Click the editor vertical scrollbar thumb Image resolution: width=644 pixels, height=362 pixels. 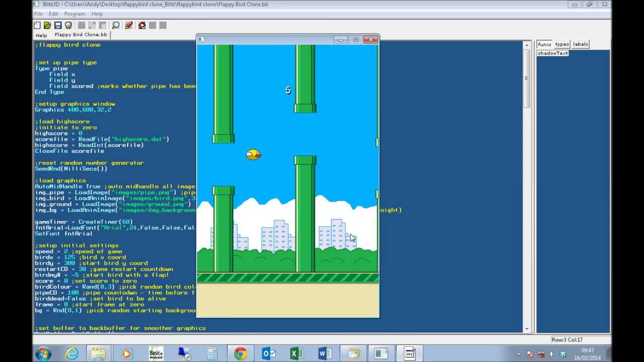pos(527,78)
